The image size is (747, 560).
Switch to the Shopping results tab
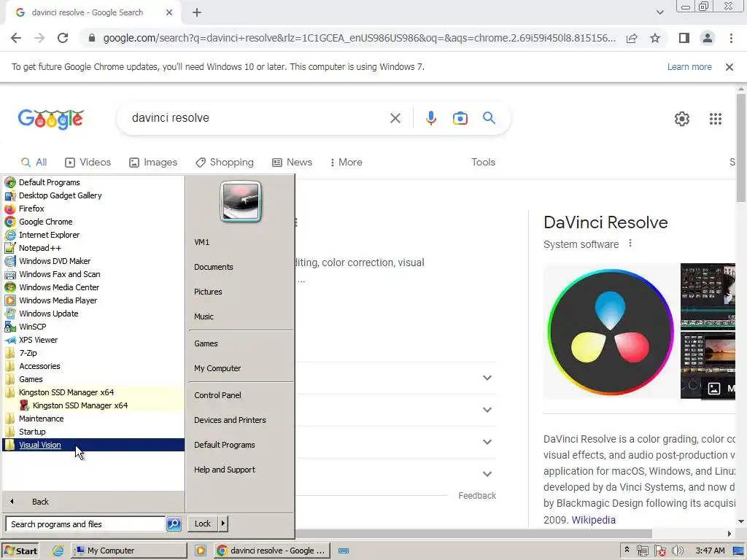point(225,163)
